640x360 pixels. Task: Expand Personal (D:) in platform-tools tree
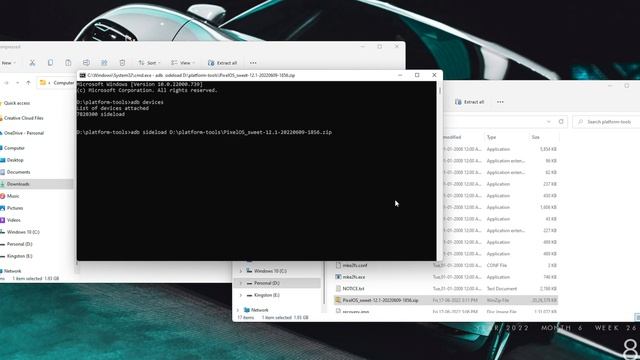point(240,283)
